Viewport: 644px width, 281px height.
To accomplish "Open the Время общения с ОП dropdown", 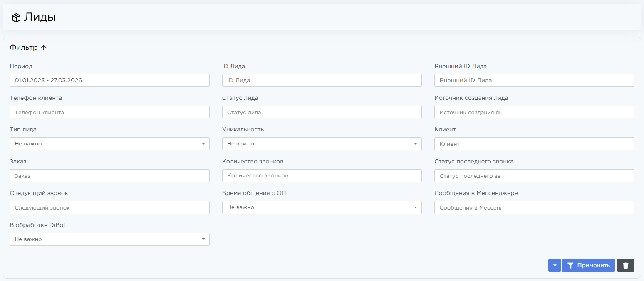I will (x=322, y=207).
